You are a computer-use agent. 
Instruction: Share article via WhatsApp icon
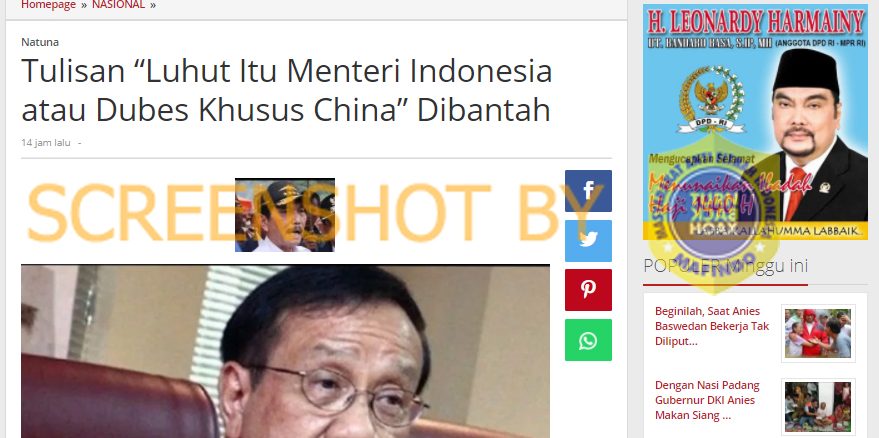coord(588,340)
